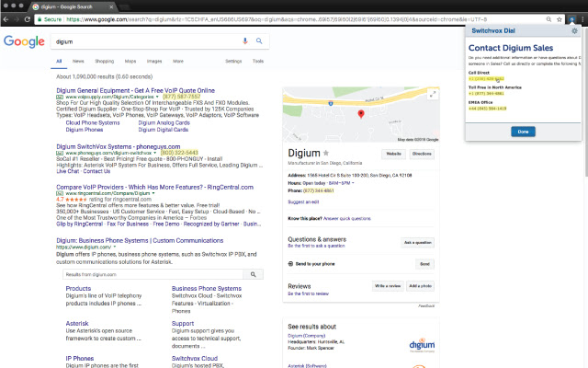Open the Products sitelink
Screen dimensions: 588x368
pyautogui.click(x=78, y=288)
